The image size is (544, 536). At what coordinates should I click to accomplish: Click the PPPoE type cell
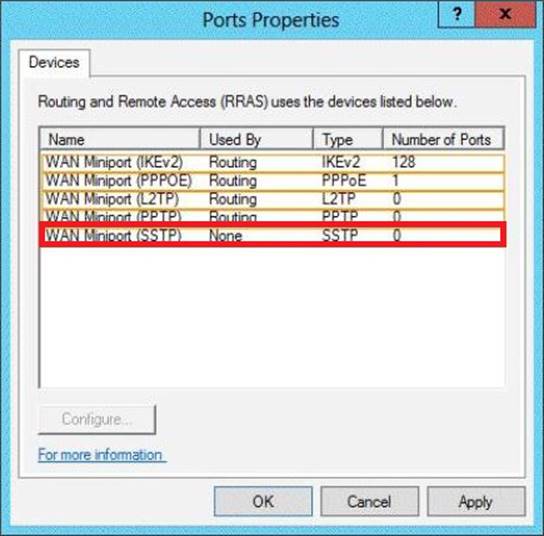pos(344,180)
